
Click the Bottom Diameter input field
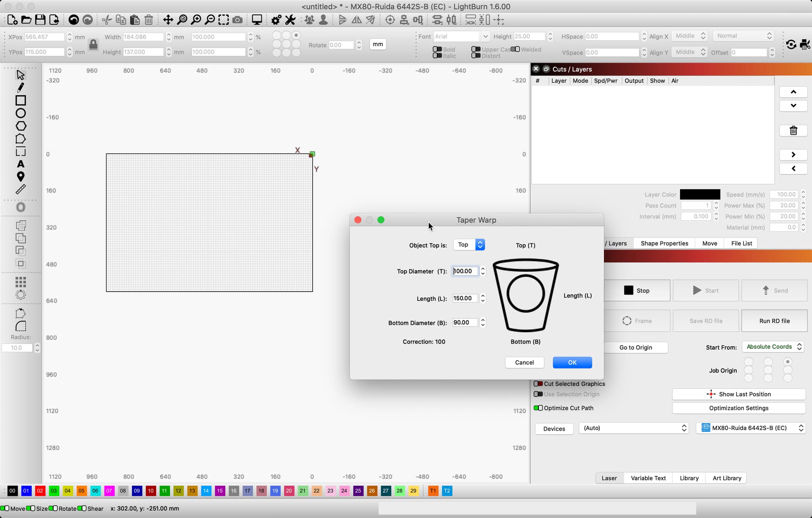point(465,322)
